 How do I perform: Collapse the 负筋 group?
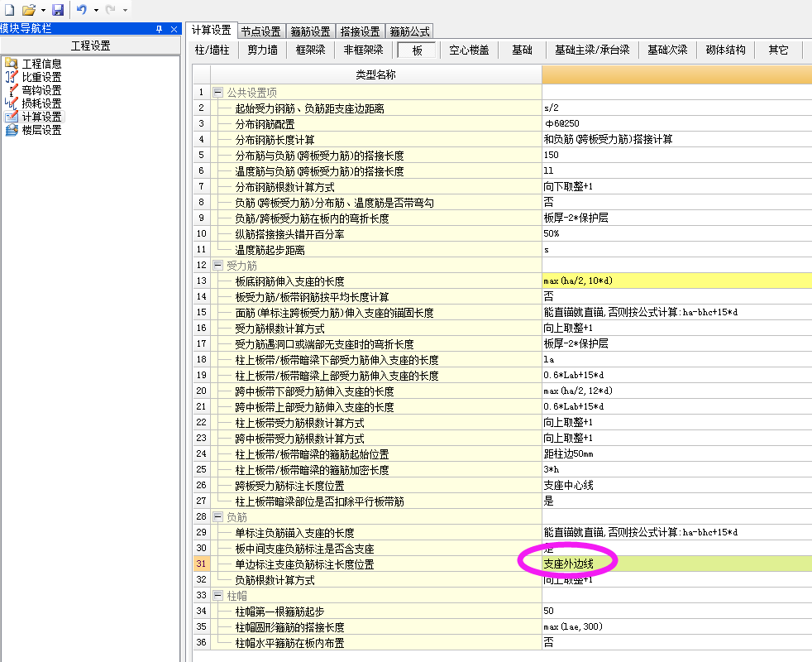[x=218, y=517]
